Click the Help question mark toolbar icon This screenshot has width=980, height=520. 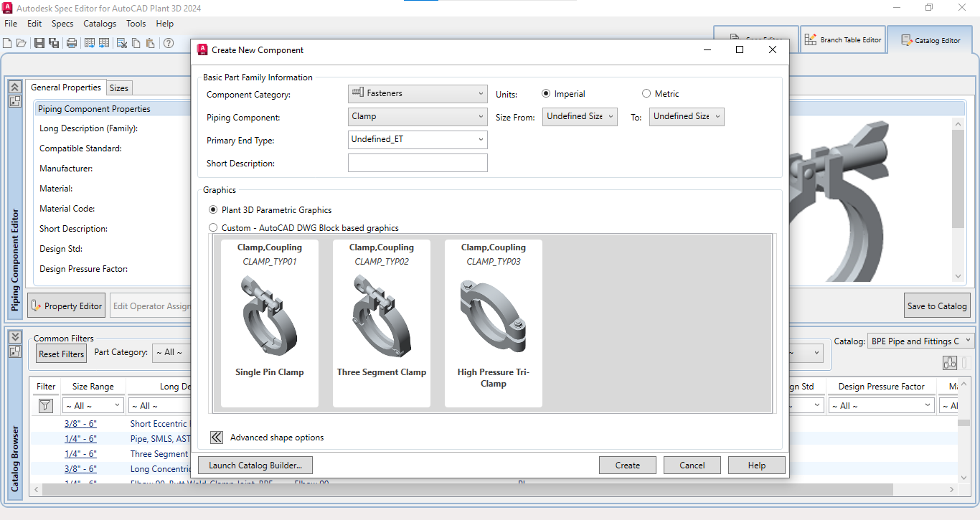pyautogui.click(x=169, y=43)
